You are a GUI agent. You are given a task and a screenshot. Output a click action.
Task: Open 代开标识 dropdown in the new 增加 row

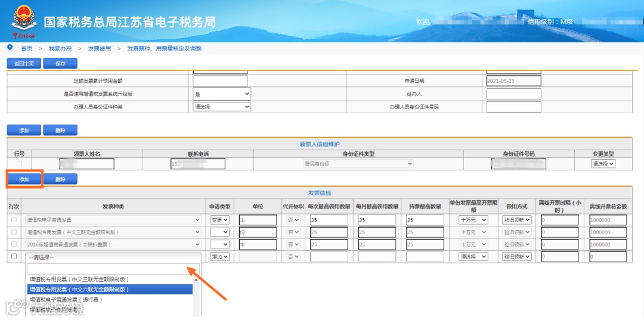coord(293,256)
